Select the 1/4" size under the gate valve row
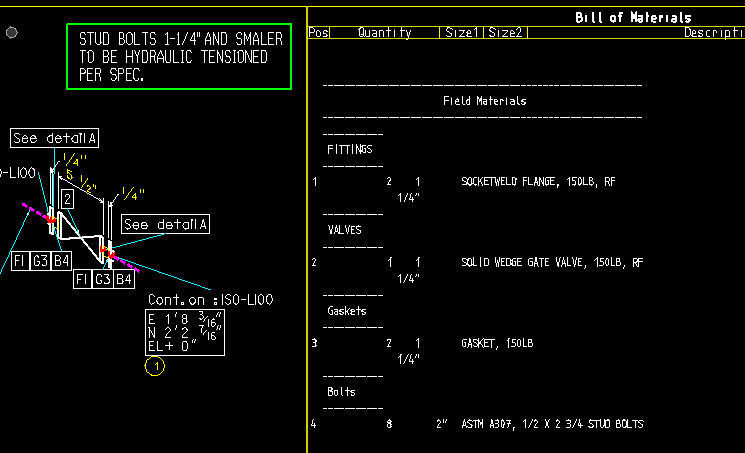This screenshot has height=453, width=745. click(409, 279)
